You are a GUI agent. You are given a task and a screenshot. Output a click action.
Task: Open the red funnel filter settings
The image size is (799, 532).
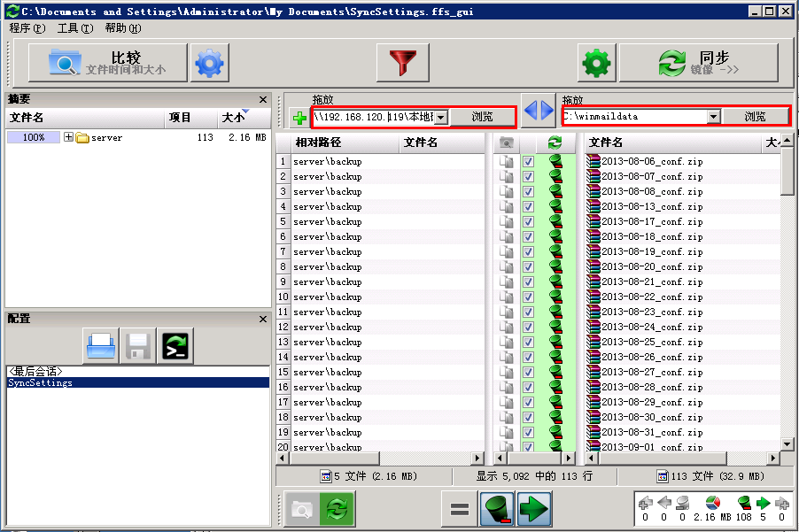[402, 64]
